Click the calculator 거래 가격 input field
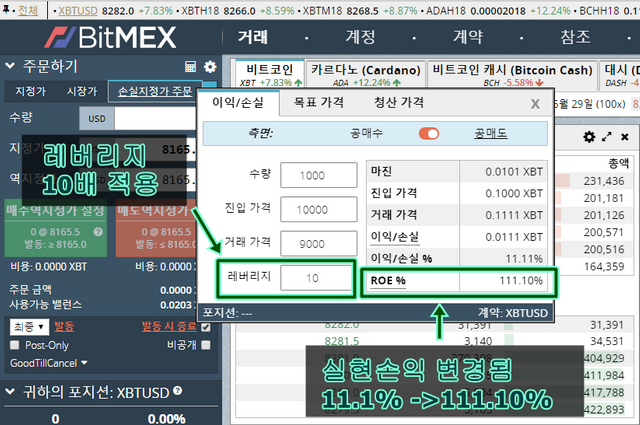The width and height of the screenshot is (640, 425). click(319, 244)
